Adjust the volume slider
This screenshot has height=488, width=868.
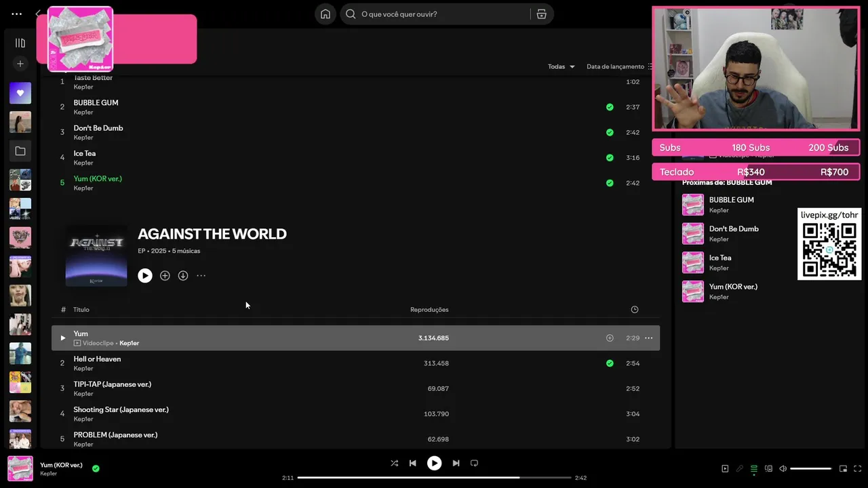click(x=811, y=468)
